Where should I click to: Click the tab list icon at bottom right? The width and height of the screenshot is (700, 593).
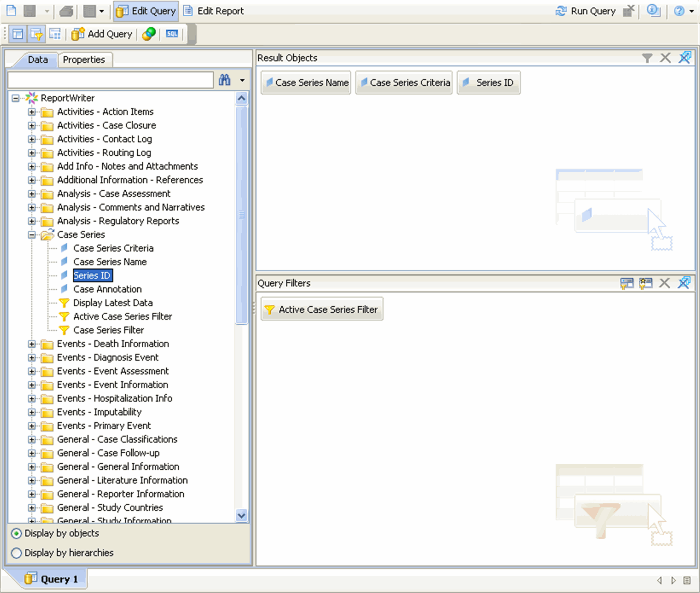[687, 580]
